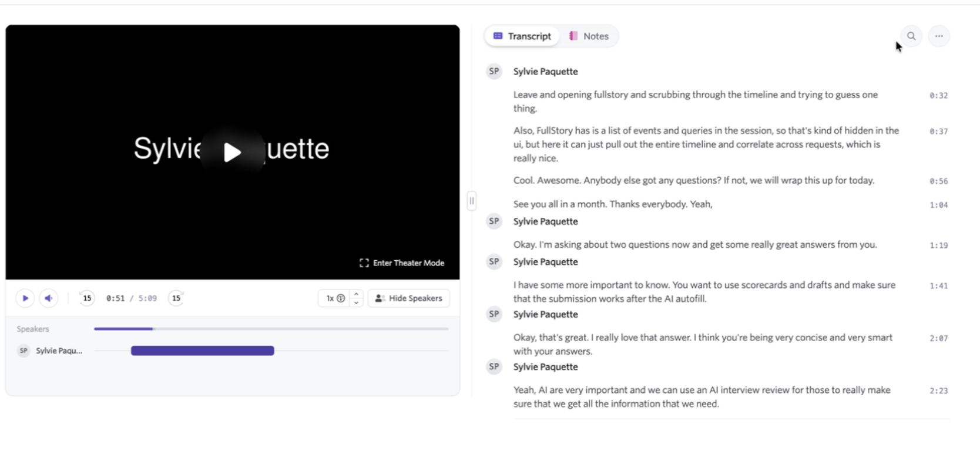Click transcript line 'I have some more important to know'
The height and width of the screenshot is (451, 980).
pyautogui.click(x=704, y=292)
